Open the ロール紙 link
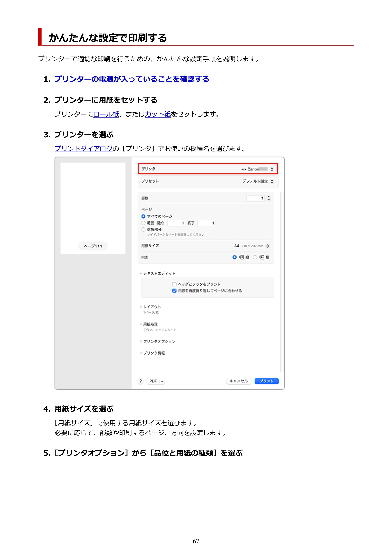The image size is (392, 555). pyautogui.click(x=106, y=114)
